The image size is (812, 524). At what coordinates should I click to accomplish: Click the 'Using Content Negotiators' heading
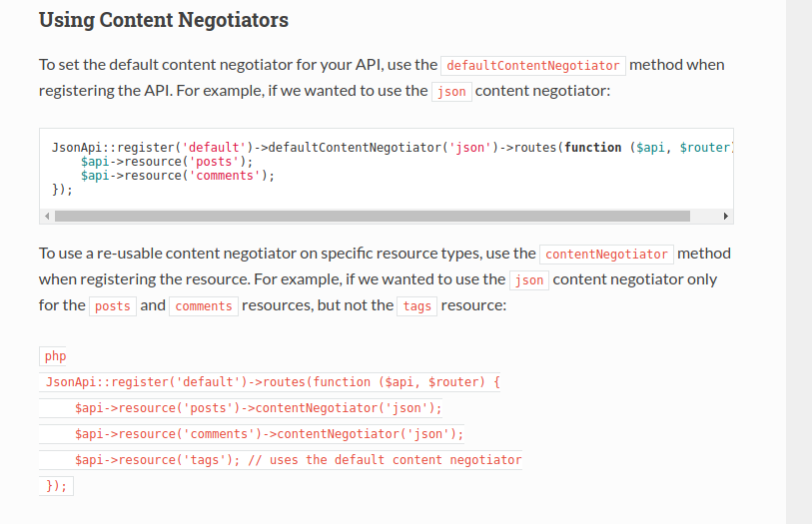click(164, 20)
